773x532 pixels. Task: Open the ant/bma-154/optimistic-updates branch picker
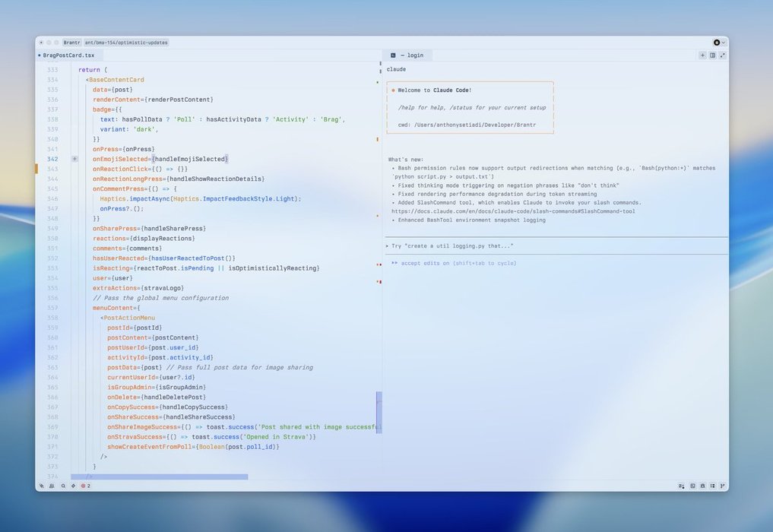tap(126, 43)
